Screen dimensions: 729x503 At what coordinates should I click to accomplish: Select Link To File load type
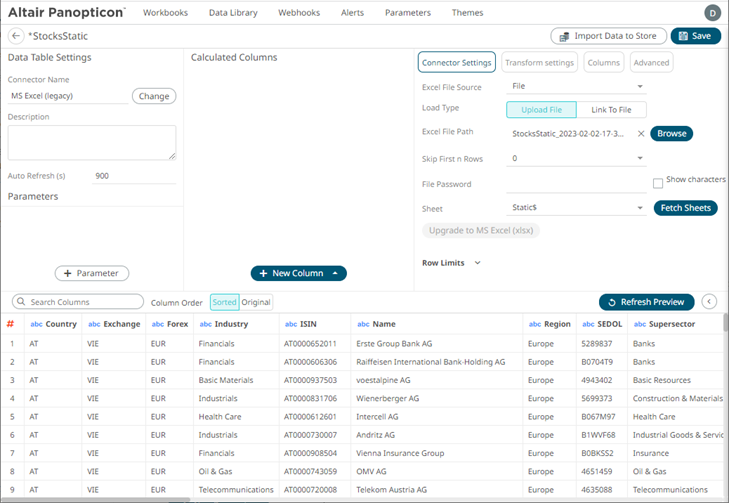(x=611, y=110)
